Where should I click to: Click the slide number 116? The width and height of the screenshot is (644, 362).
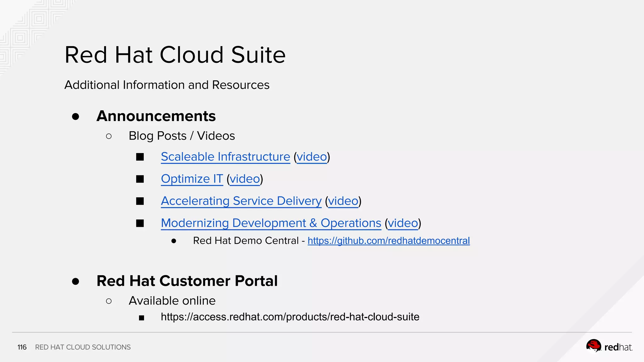pos(22,347)
